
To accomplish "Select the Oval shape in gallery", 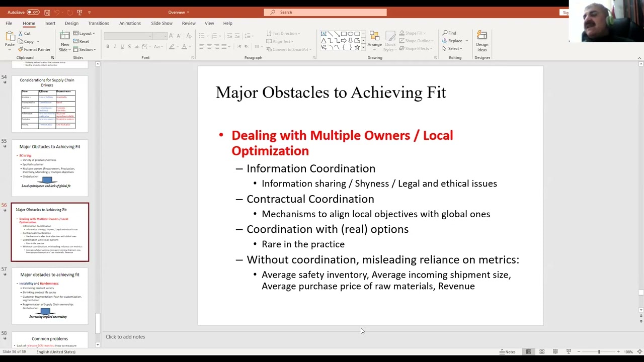I will 350,34.
